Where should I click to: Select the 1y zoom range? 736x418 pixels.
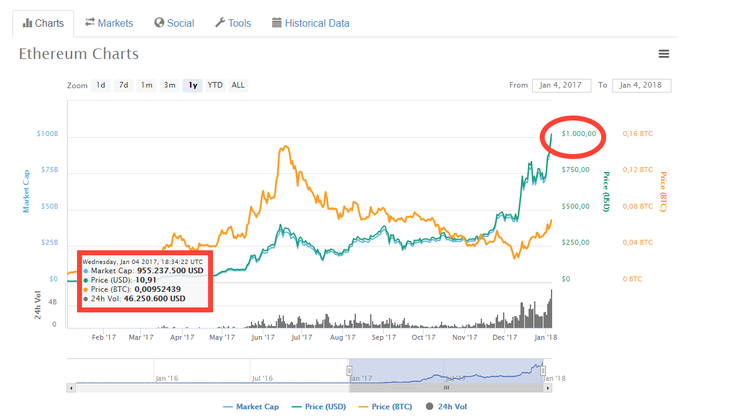click(x=192, y=85)
